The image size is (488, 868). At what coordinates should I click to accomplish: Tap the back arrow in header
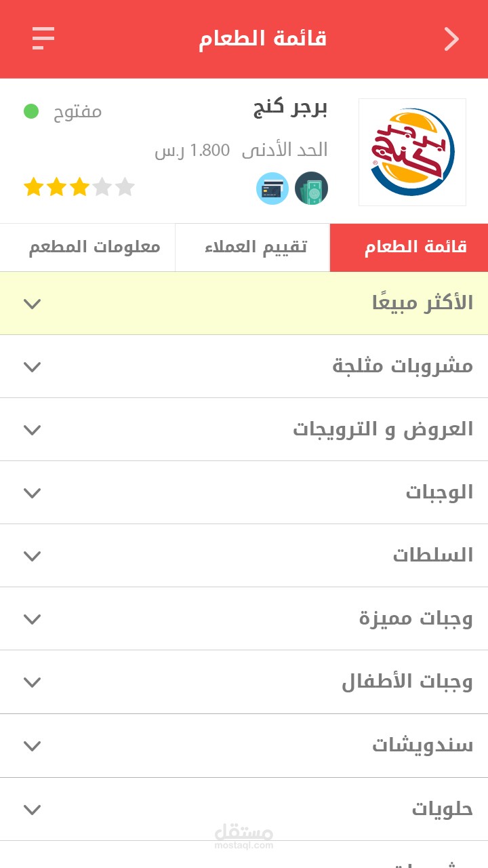[x=451, y=39]
